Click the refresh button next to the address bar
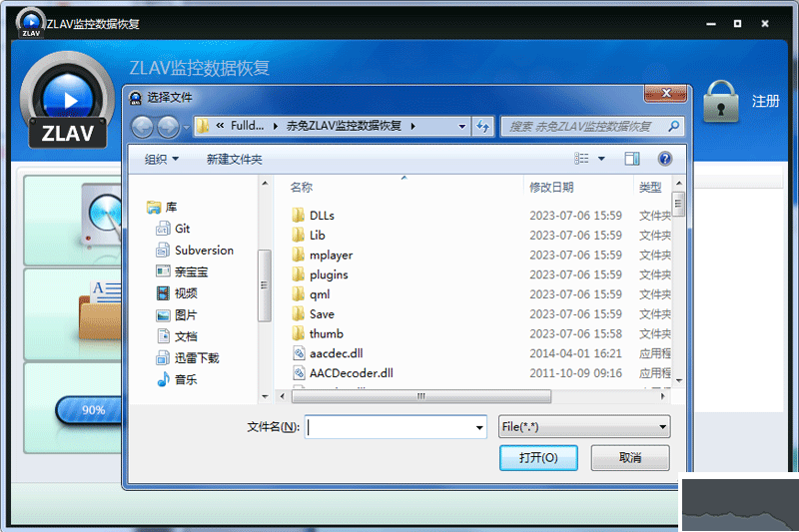 483,126
